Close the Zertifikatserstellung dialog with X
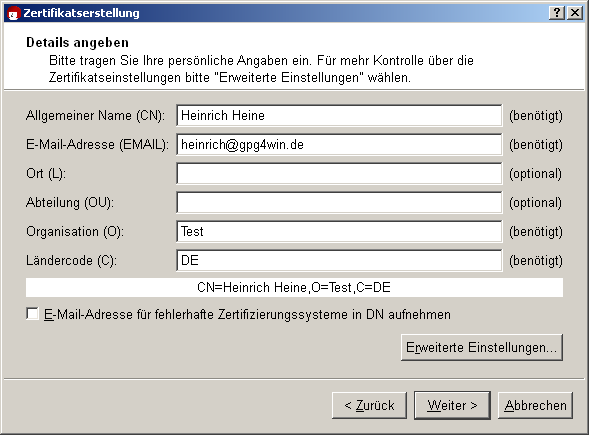This screenshot has width=589, height=435. 575,13
